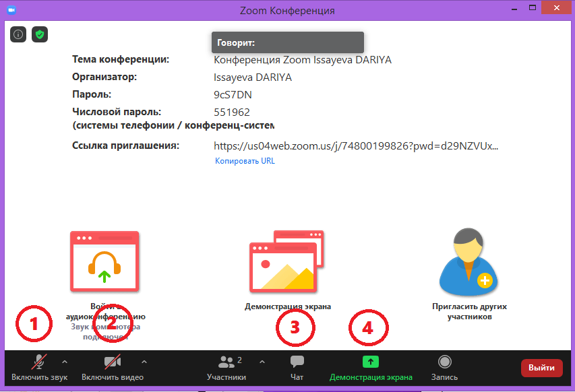575x392 pixels.
Task: Start recording with Запись button
Action: point(444,368)
